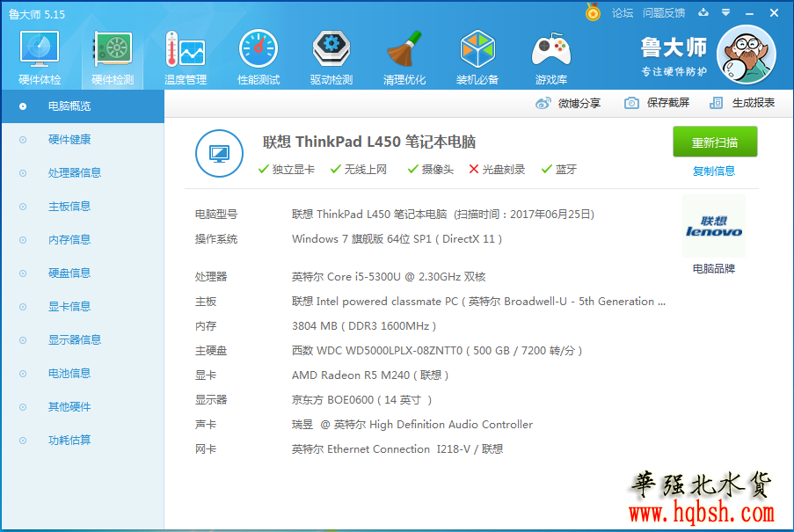Open 游戏库 game library controller

point(551,58)
